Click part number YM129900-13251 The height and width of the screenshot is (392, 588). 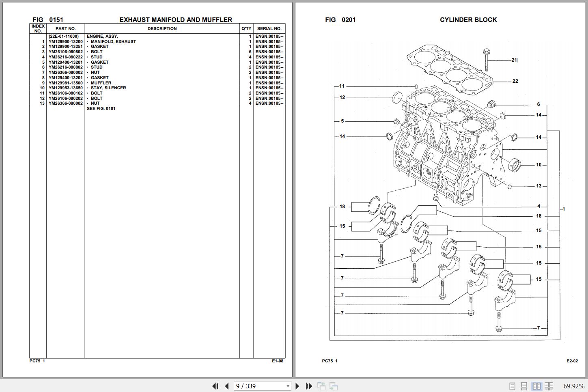point(66,46)
